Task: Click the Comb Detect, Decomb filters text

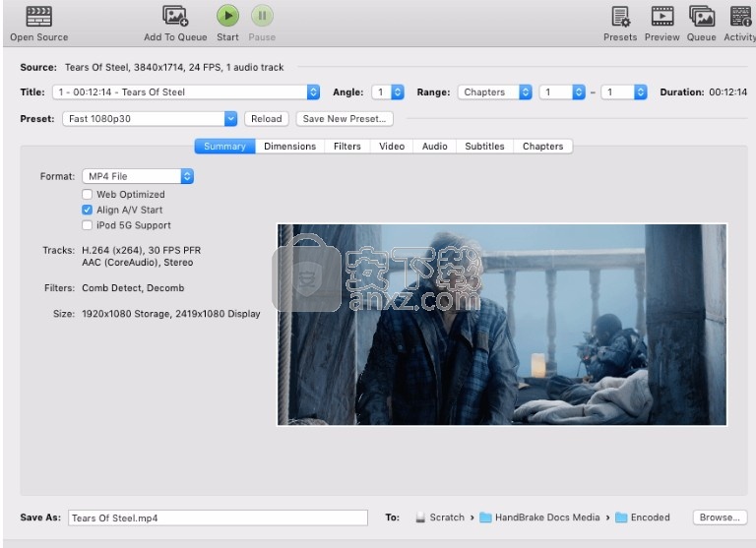Action: pyautogui.click(x=133, y=287)
